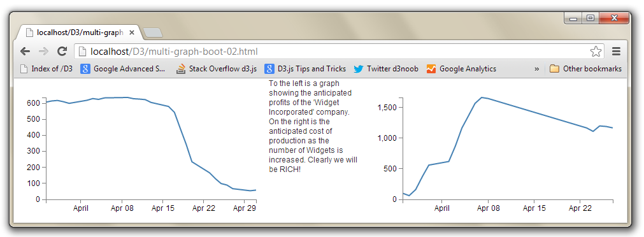Click the 1,000 label on the right graph
The height and width of the screenshot is (237, 644).
386,138
